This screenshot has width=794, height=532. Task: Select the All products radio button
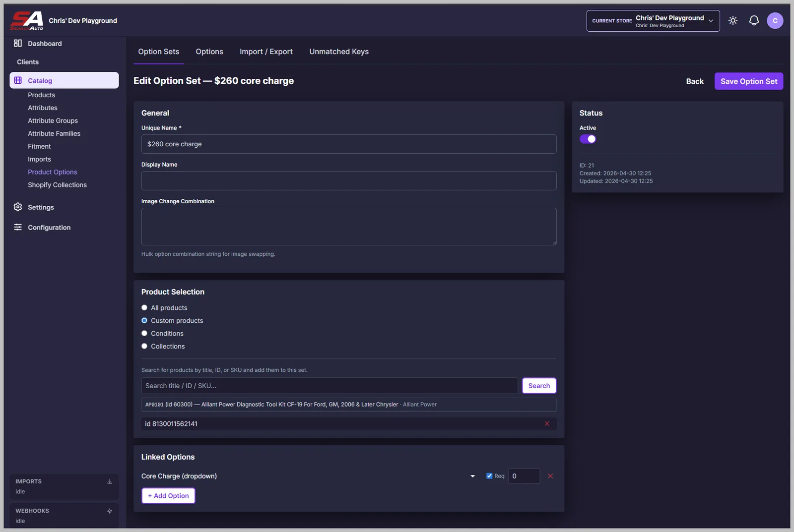click(x=144, y=307)
